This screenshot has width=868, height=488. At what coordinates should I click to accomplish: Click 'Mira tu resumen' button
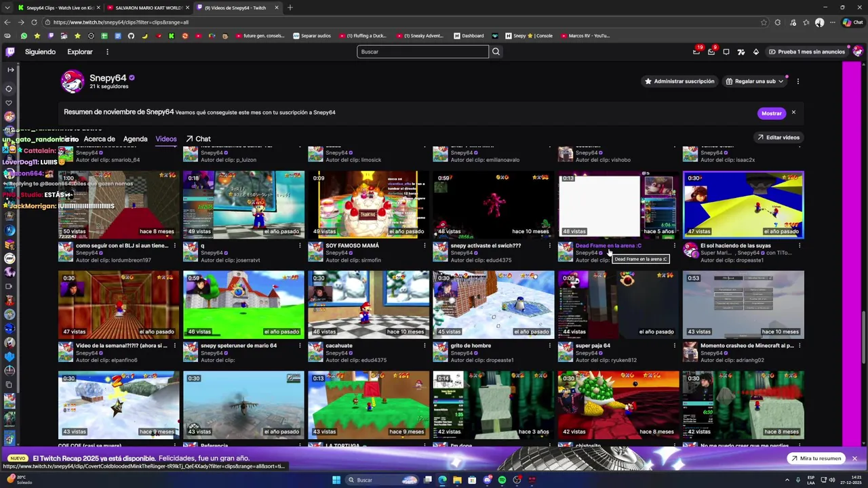[x=816, y=459]
